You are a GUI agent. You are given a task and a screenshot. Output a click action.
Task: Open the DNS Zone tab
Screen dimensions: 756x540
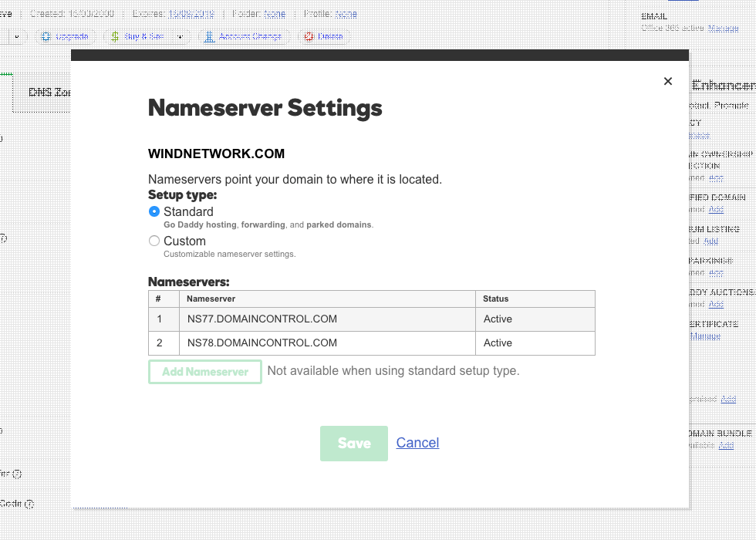[46, 92]
